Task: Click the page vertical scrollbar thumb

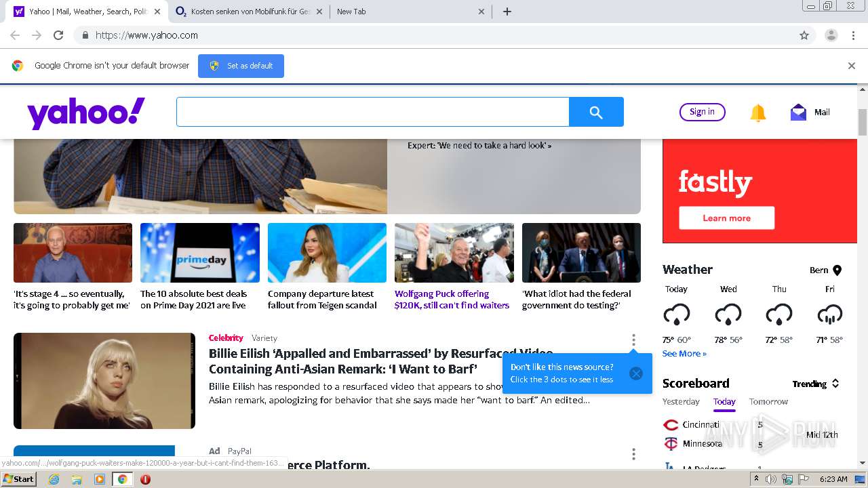Action: 863,122
